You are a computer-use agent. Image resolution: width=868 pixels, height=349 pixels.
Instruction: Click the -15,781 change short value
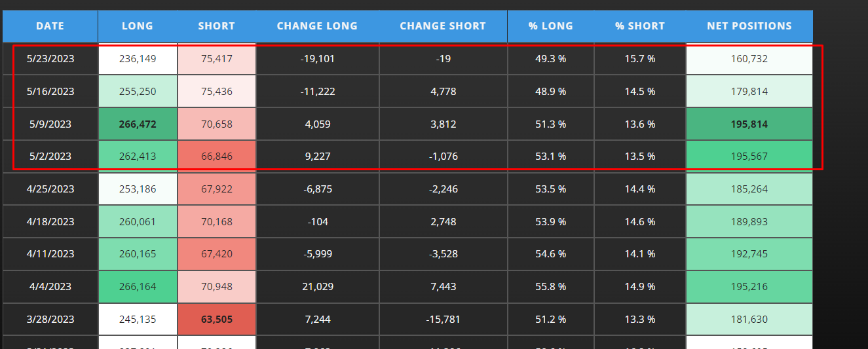point(443,320)
